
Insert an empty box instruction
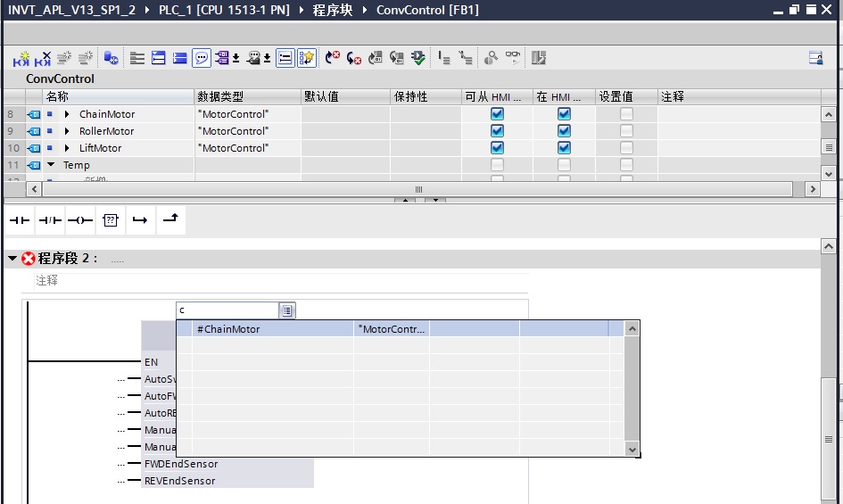click(111, 220)
